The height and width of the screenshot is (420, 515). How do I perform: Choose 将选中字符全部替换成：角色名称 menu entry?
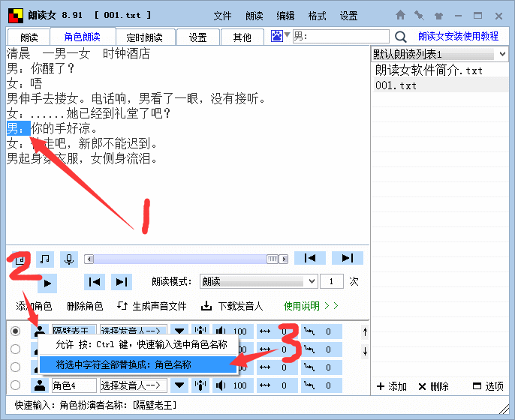pyautogui.click(x=124, y=364)
